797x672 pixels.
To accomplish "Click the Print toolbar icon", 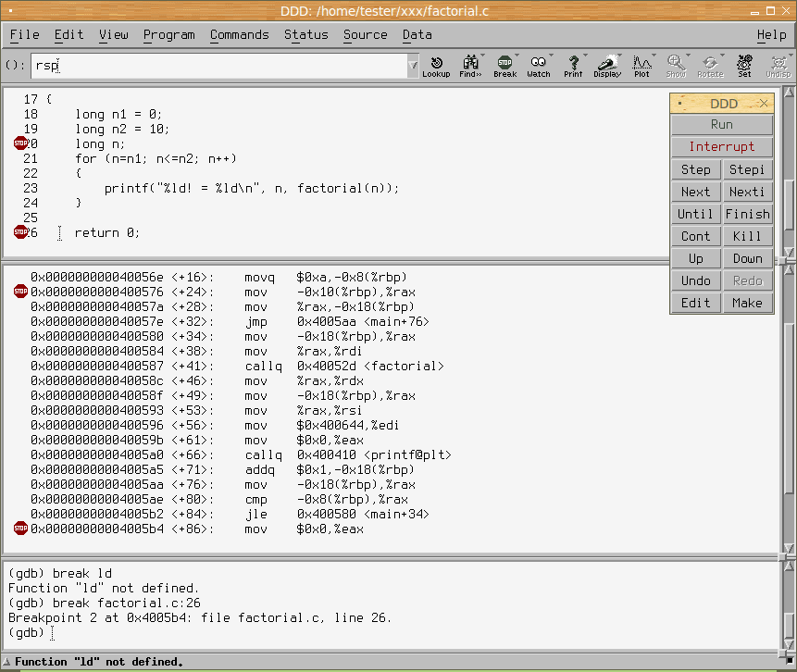I will (x=573, y=66).
